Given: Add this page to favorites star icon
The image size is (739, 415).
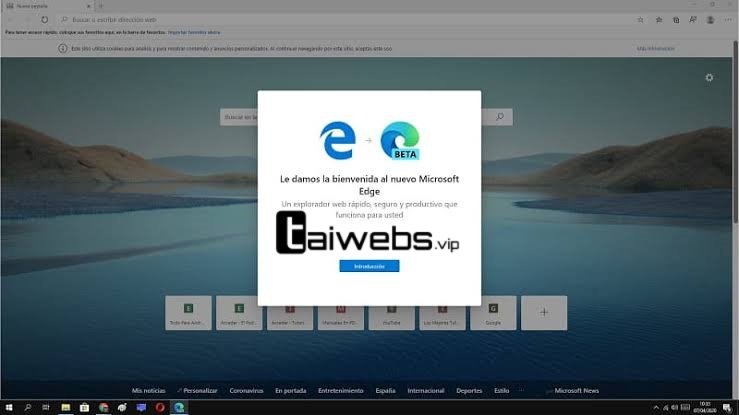Looking at the screenshot, I should (x=640, y=20).
